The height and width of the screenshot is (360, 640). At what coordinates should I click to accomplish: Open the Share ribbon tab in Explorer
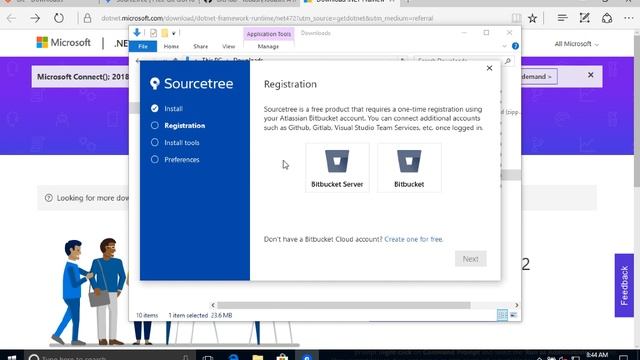(x=200, y=47)
